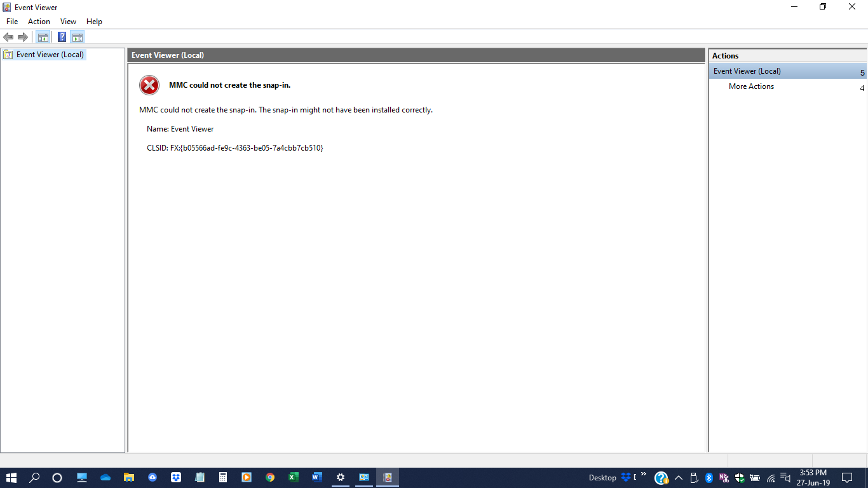868x488 pixels.
Task: Show hidden system tray icons
Action: point(679,478)
